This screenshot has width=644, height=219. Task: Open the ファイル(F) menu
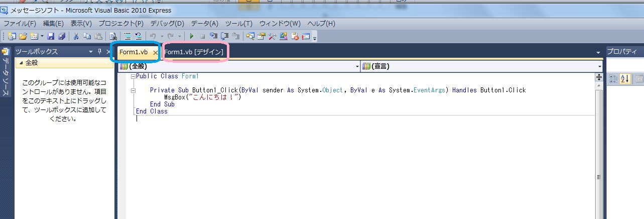(20, 24)
